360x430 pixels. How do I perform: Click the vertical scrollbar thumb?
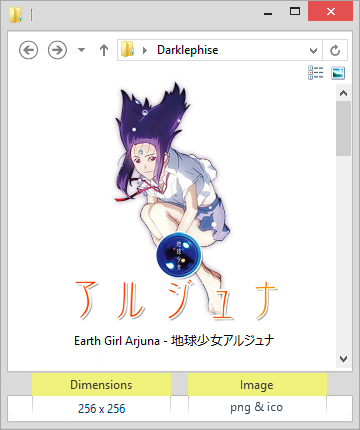pos(344,129)
